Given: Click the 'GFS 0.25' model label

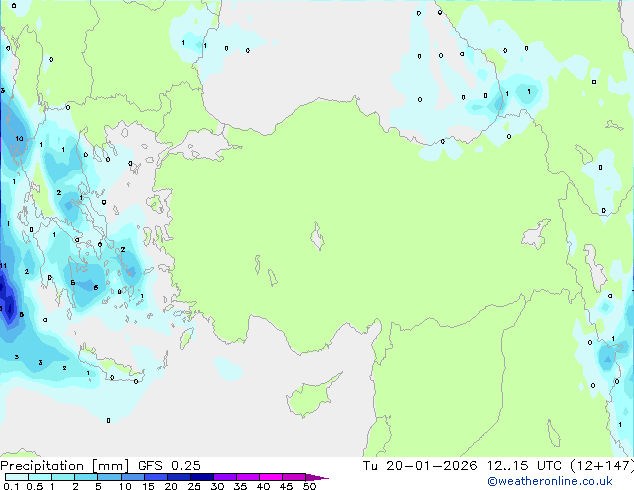Looking at the screenshot, I should [x=169, y=466].
